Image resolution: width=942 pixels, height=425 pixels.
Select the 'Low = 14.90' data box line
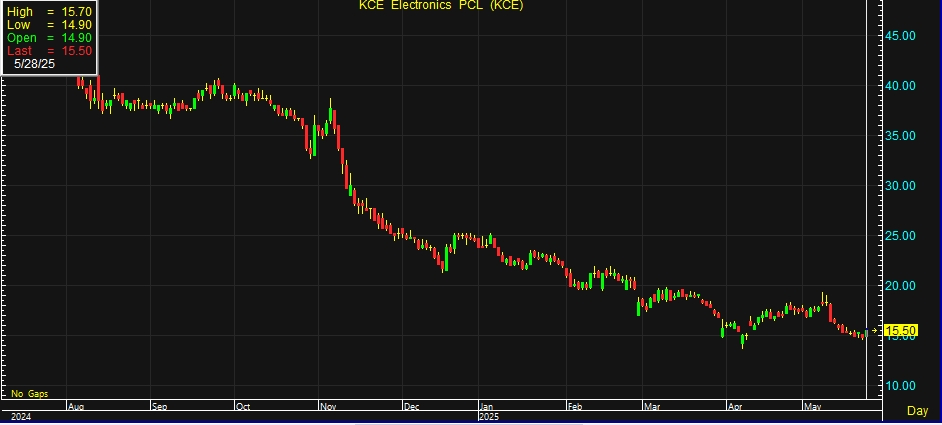pyautogui.click(x=49, y=25)
